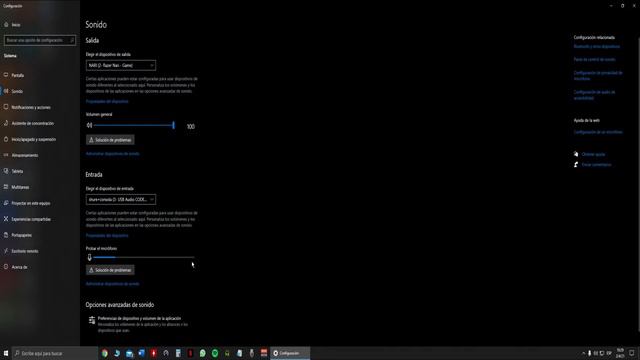
Task: Open input Propiedades del dispositivo link
Action: [107, 236]
